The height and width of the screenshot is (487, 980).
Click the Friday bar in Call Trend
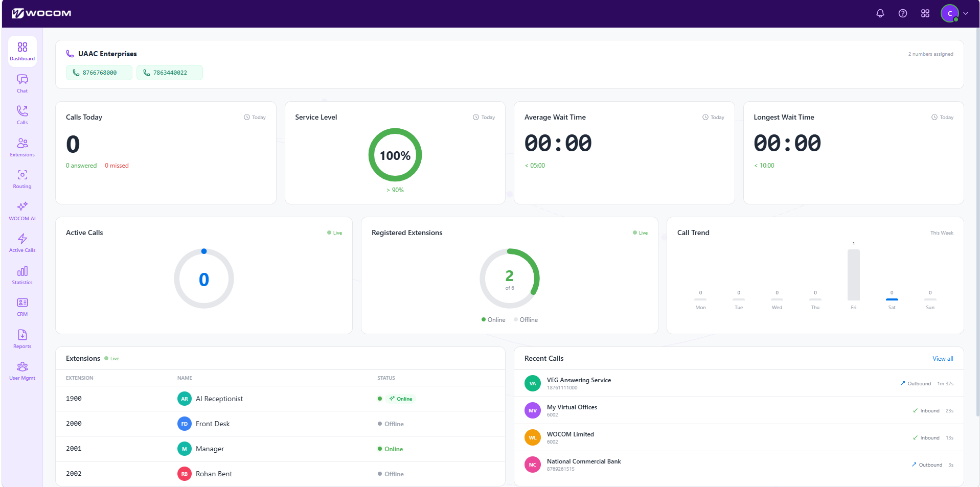point(854,275)
